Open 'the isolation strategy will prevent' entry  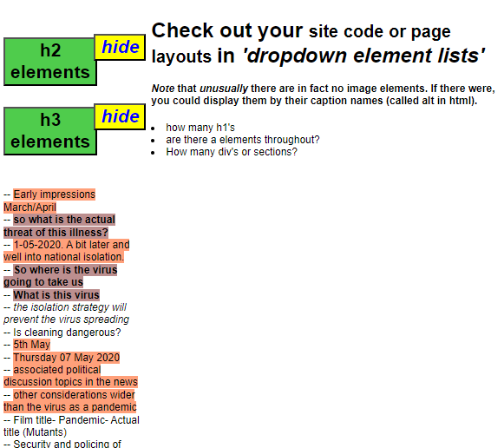coord(66,313)
